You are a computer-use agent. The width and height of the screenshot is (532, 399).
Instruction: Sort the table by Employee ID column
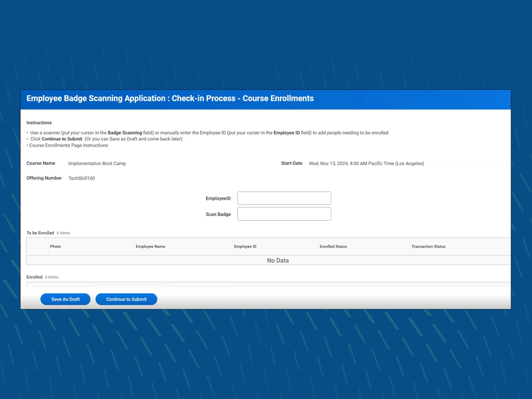pyautogui.click(x=245, y=246)
